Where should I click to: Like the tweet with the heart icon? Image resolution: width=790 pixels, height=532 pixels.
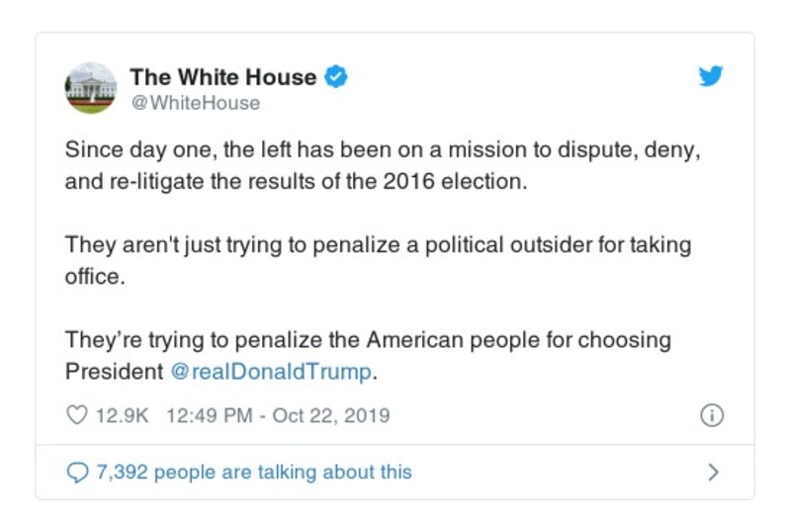tap(76, 415)
